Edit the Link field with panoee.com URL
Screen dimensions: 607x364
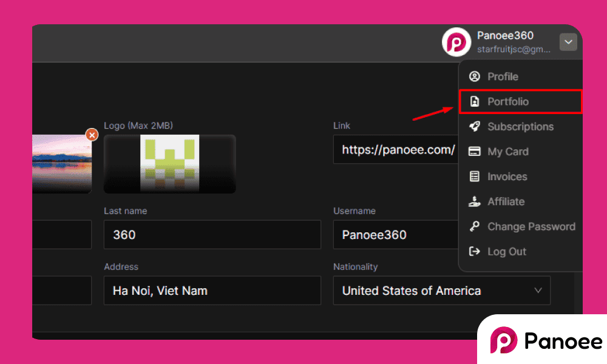click(x=396, y=149)
